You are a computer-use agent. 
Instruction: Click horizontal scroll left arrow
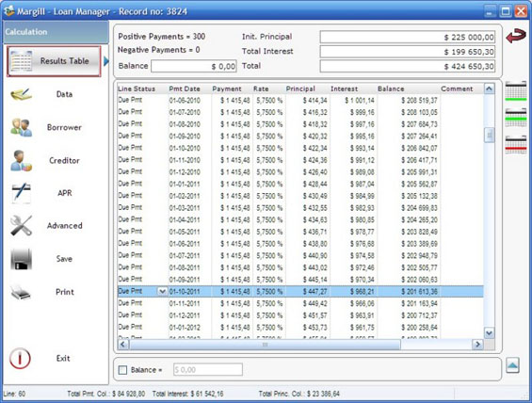[122, 345]
